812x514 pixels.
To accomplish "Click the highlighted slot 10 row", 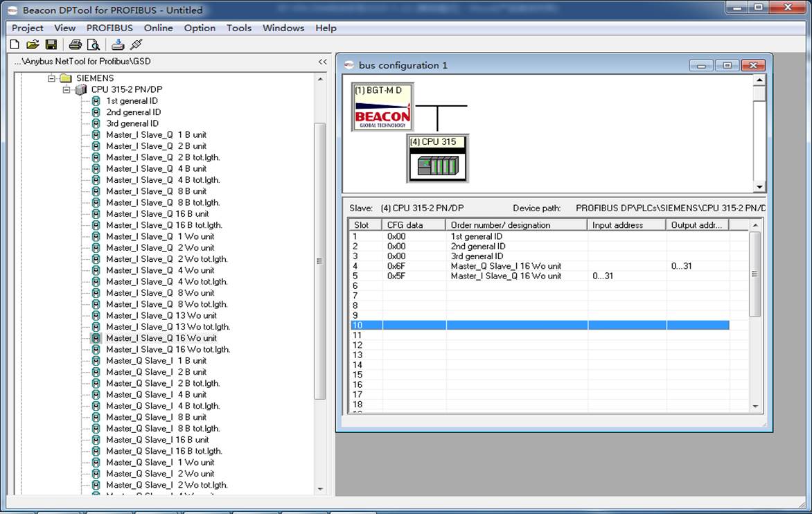I will pos(540,325).
